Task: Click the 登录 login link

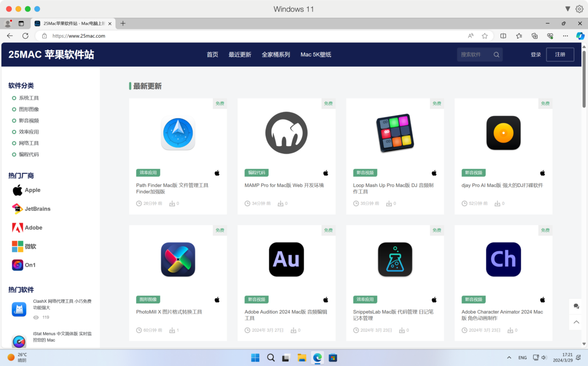Action: tap(536, 55)
